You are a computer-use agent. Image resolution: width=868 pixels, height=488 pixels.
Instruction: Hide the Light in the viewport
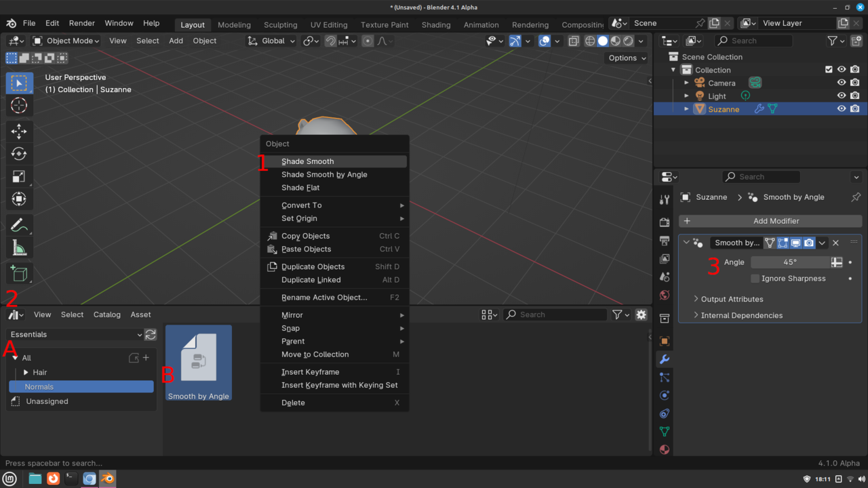[842, 96]
